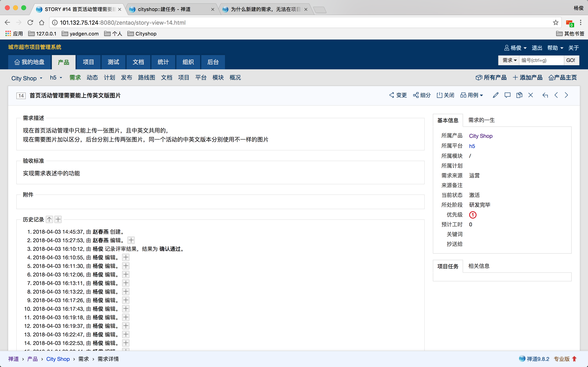Click the comment speech bubble icon

[507, 95]
